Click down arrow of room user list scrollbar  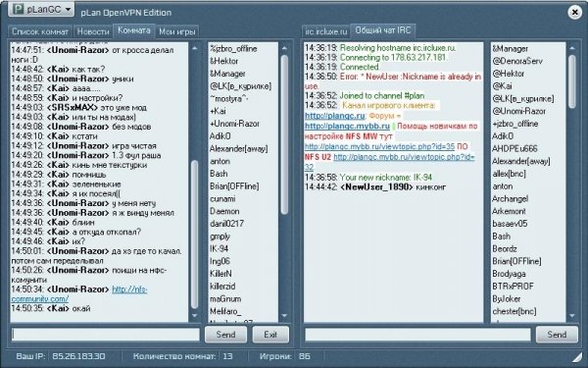click(x=284, y=315)
